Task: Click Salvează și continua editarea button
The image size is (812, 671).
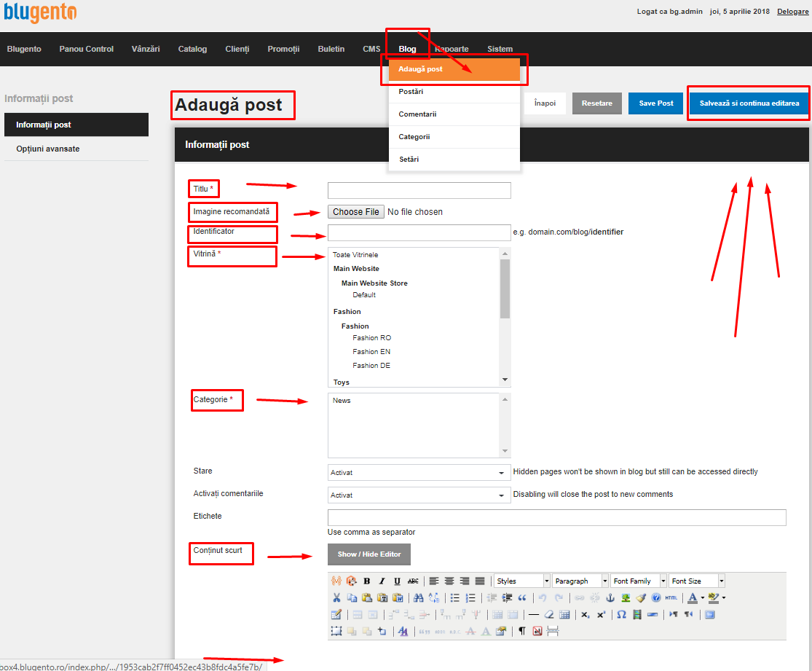Action: pos(749,103)
